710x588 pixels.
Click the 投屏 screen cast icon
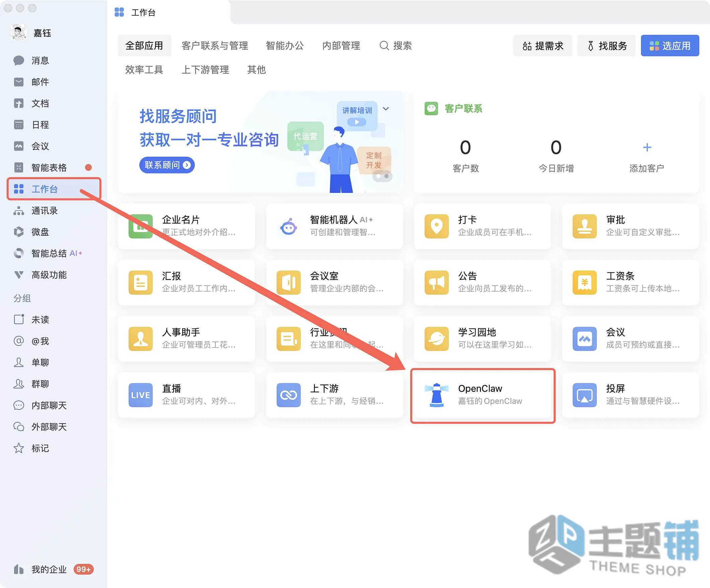[584, 395]
